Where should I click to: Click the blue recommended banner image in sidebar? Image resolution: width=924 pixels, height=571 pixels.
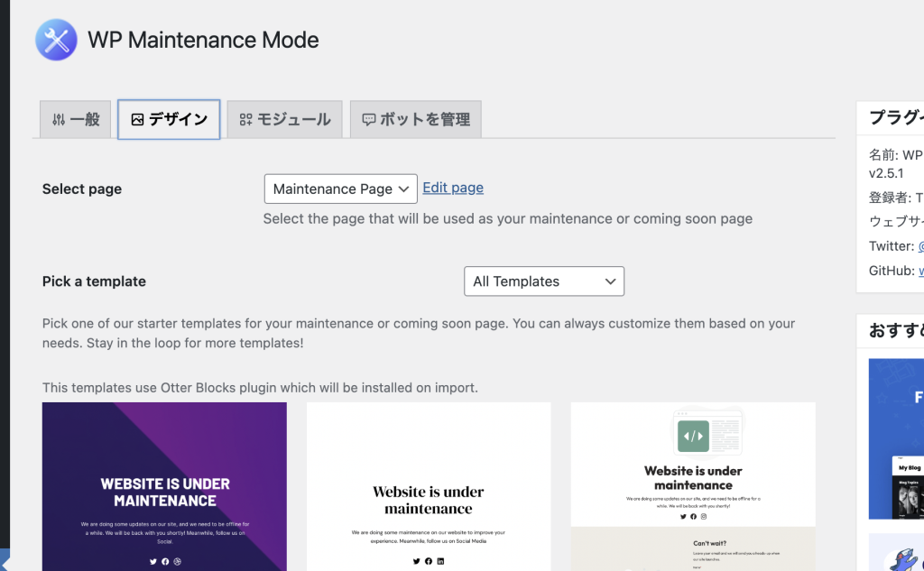tap(896, 439)
